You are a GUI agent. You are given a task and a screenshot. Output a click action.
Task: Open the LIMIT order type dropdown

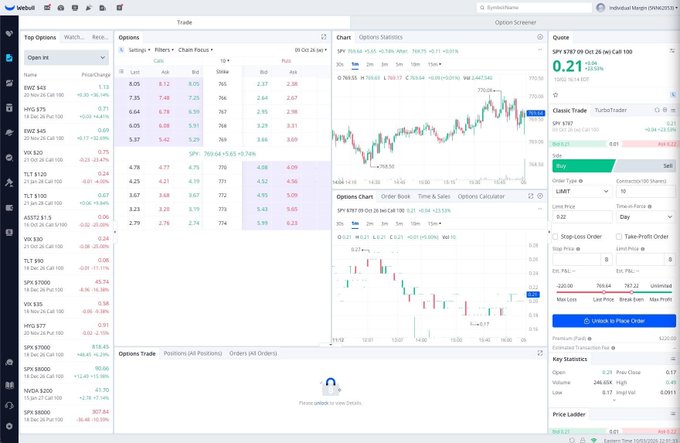click(582, 191)
